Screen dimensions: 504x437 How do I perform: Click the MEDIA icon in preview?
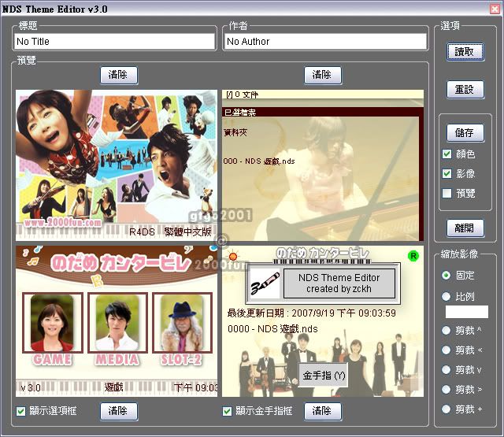click(x=117, y=329)
